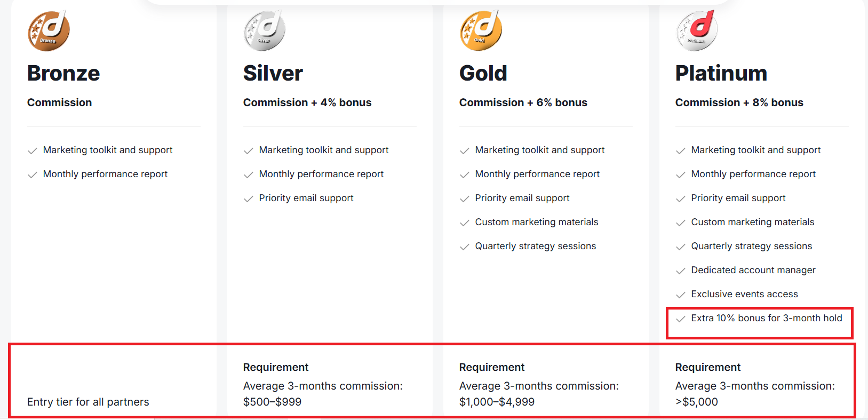This screenshot has width=868, height=420.
Task: Click checkmark beside Extra 10% bonus item
Action: 680,319
